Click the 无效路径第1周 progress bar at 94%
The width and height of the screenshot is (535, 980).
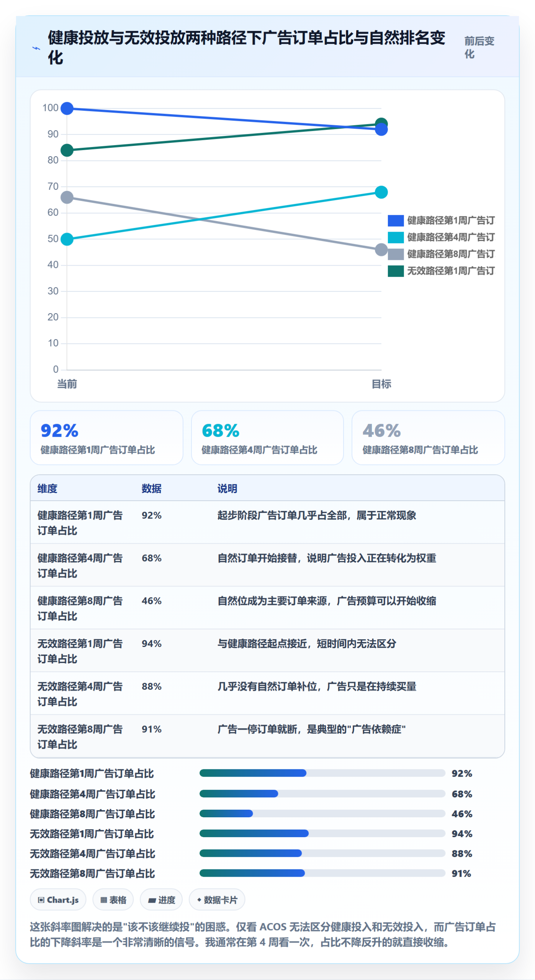pos(322,833)
